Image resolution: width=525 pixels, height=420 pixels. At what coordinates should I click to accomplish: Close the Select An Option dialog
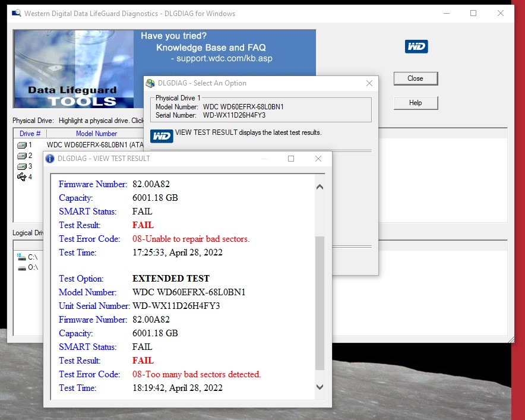[x=369, y=83]
